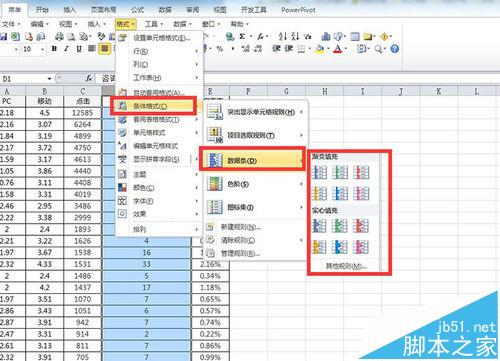The image size is (500, 361).
Task: Click the sort ascending A-Z icon
Action: (283, 36)
